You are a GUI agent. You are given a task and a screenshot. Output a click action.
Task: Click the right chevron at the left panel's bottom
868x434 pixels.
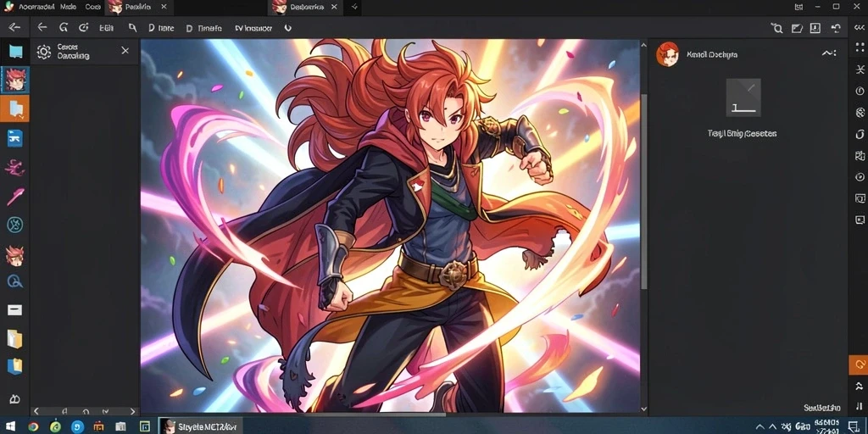point(133,411)
